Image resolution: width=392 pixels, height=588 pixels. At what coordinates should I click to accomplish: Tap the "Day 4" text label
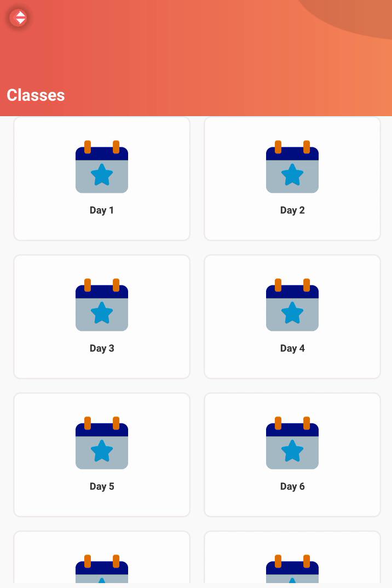[x=292, y=349]
